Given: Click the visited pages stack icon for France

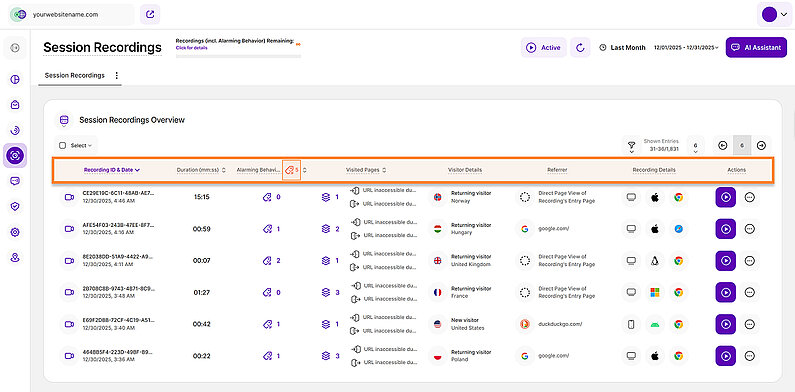Looking at the screenshot, I should [326, 293].
